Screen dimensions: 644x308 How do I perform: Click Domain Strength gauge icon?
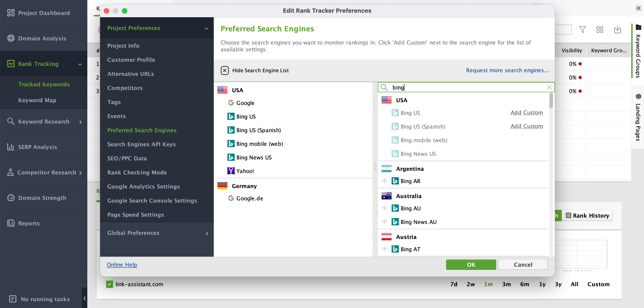11,198
